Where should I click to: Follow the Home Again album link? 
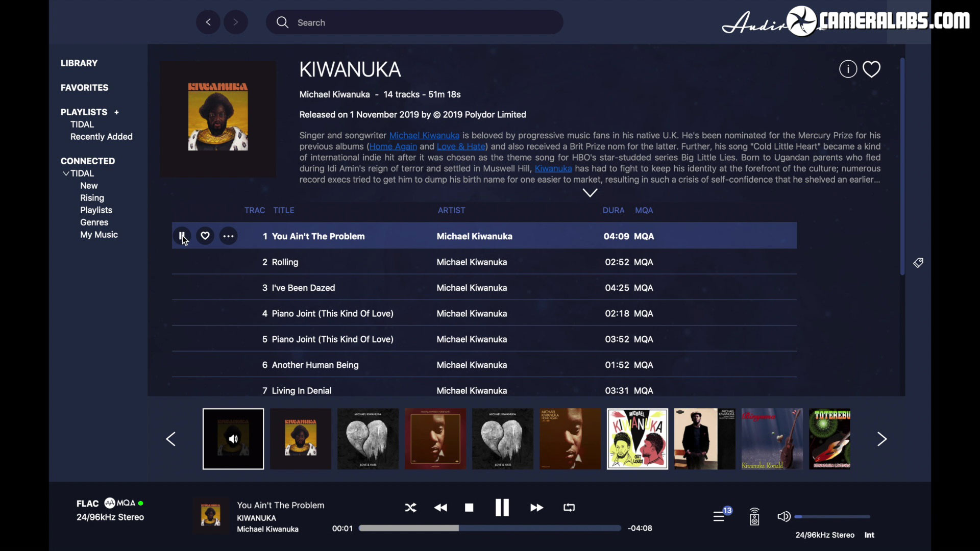pos(393,146)
